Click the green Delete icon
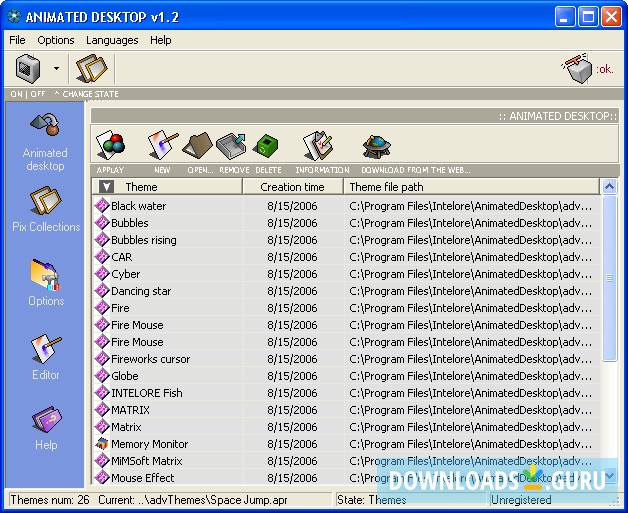The height and width of the screenshot is (513, 628). pyautogui.click(x=266, y=147)
